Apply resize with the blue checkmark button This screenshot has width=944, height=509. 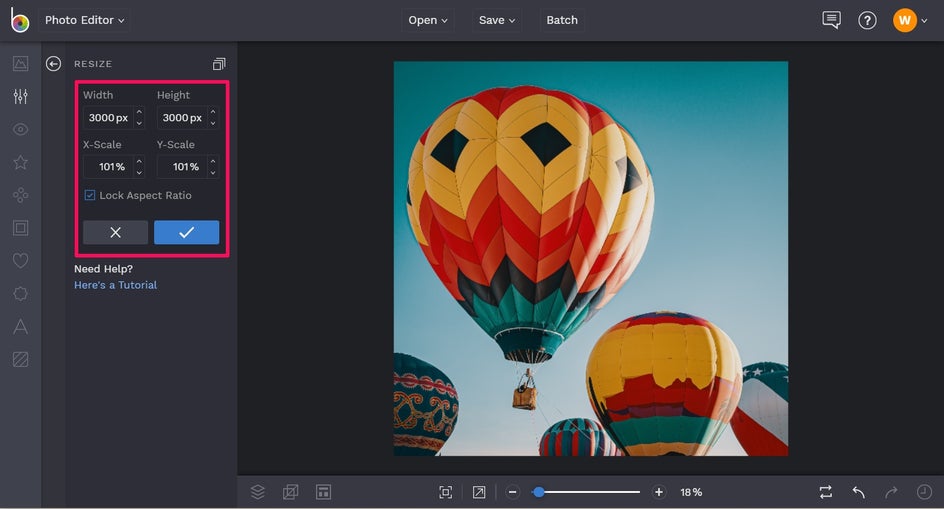(187, 233)
